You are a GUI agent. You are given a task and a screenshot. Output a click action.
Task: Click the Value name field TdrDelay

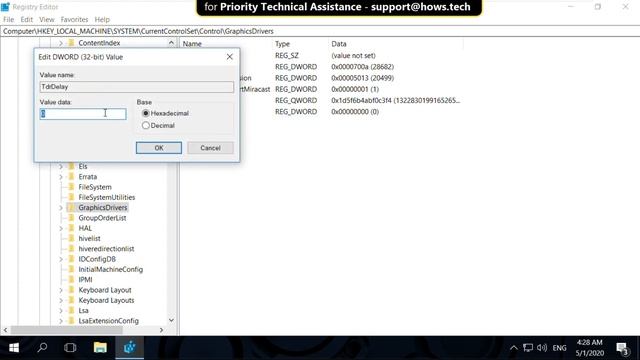pyautogui.click(x=137, y=87)
